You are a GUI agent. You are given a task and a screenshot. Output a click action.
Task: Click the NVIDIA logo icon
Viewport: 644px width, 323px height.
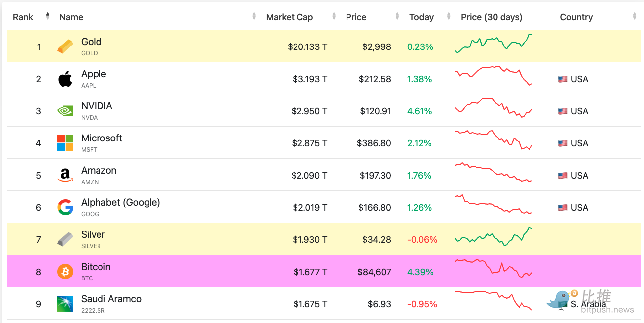[x=65, y=111]
